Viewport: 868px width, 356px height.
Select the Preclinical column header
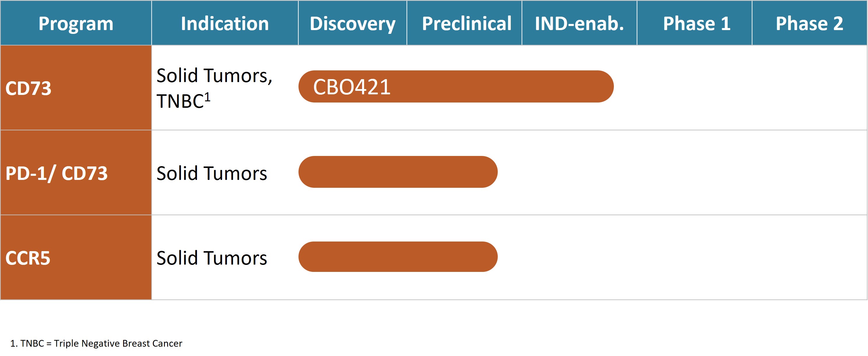(x=466, y=24)
